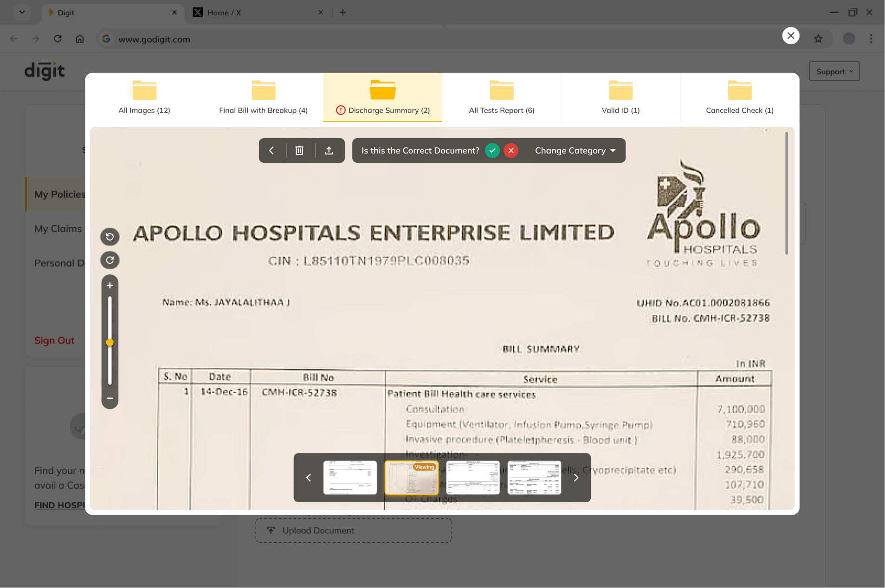Show next thumbnails with right chevron
This screenshot has height=588, width=885.
(576, 478)
